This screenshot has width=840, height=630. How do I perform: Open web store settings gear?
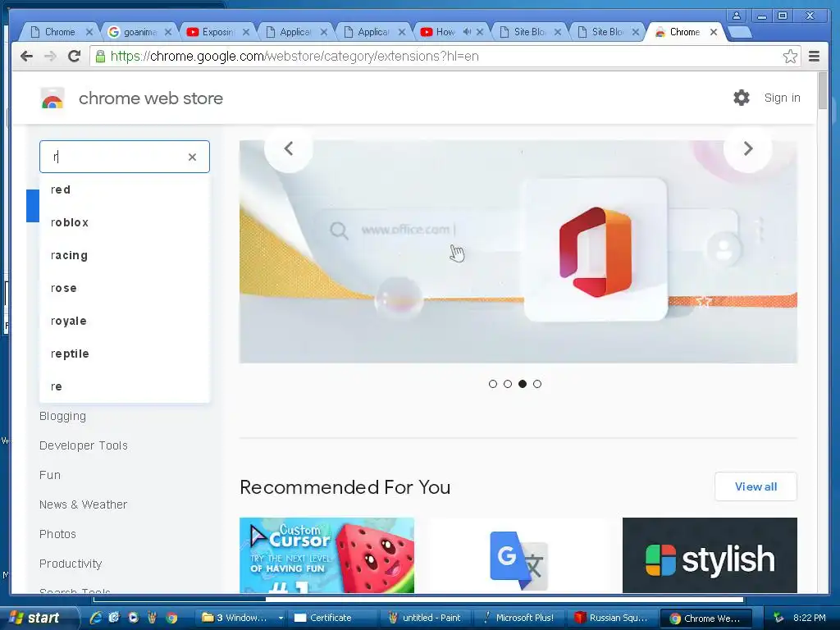pos(742,98)
